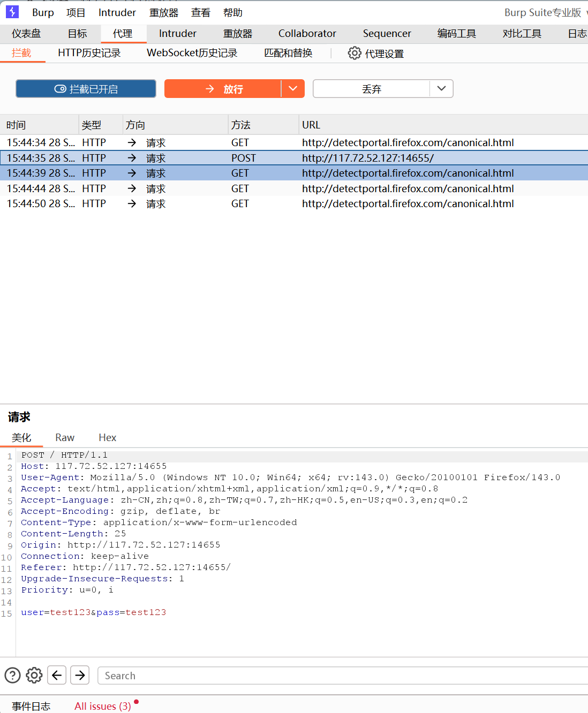The height and width of the screenshot is (713, 588).
Task: Select the 15:44:50 GET request row
Action: (x=294, y=203)
